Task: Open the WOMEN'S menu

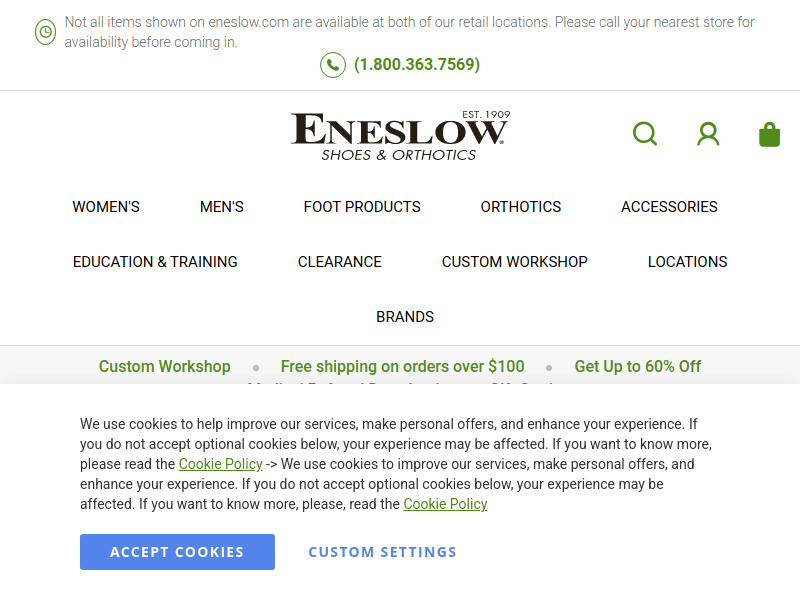Action: click(x=106, y=207)
